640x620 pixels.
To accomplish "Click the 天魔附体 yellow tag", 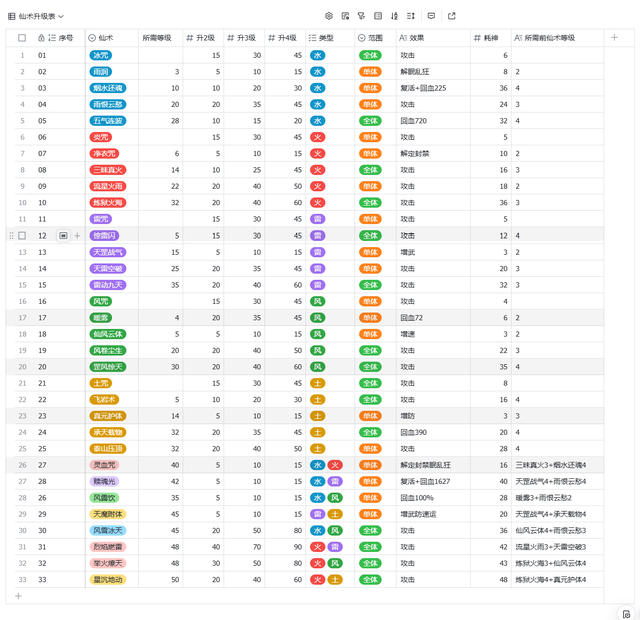I will tap(108, 514).
